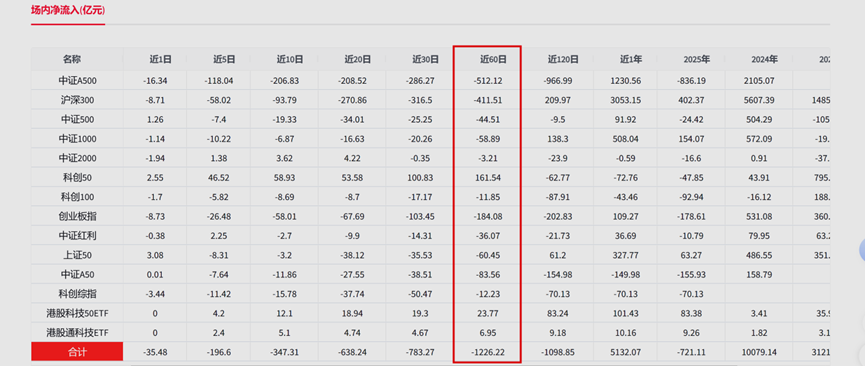Click 中证2000 近10日 value 3.62
Screen dimensions: 865x366
coord(284,158)
